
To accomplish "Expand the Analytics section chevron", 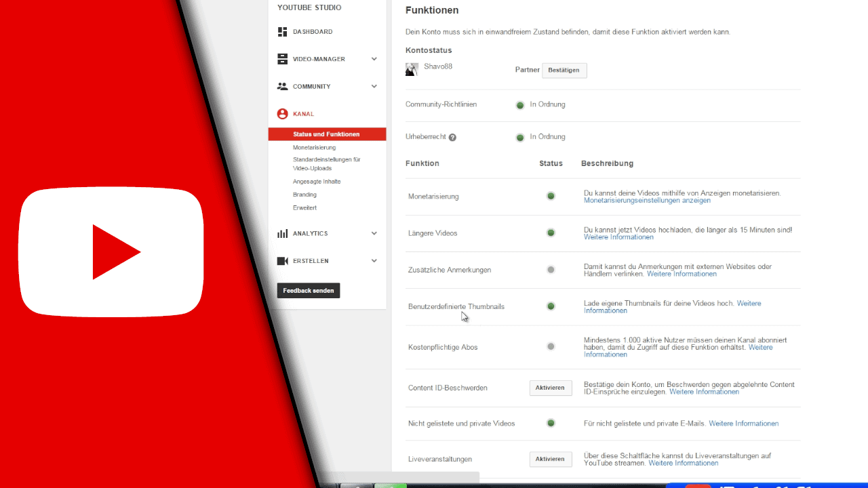I will [374, 234].
